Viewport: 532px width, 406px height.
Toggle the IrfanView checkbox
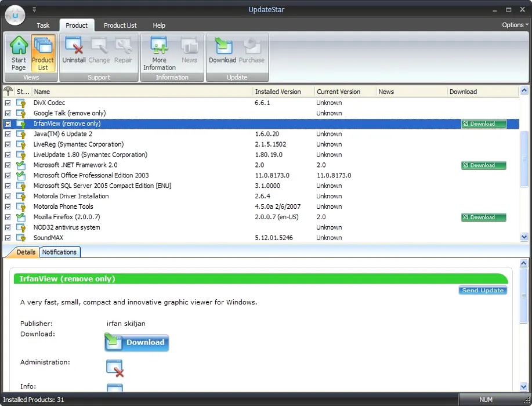[8, 124]
